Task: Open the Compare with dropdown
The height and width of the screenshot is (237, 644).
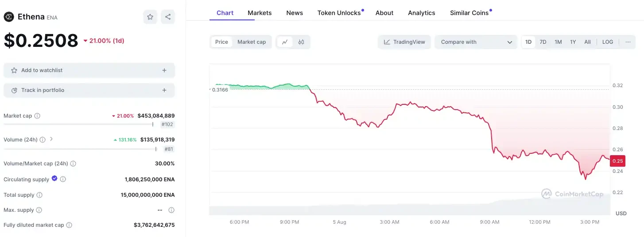Action: pyautogui.click(x=476, y=42)
